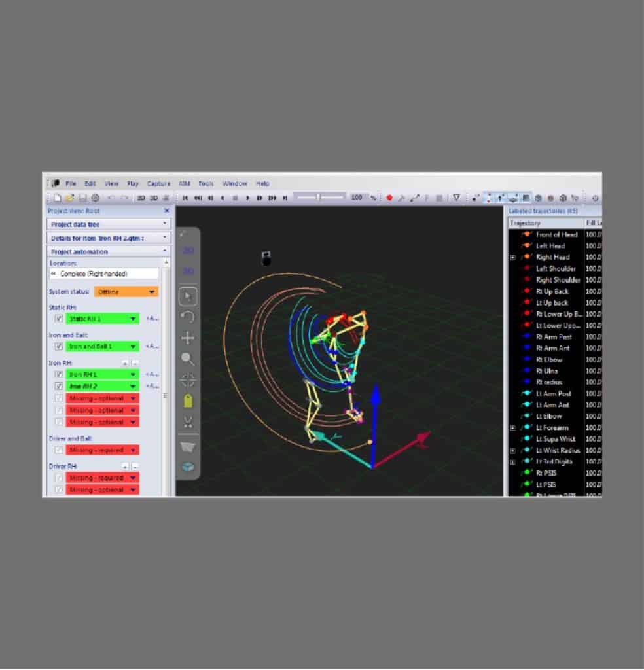This screenshot has width=644, height=670.
Task: Select the arrow cursor tool in viewport toolbar
Action: [188, 296]
